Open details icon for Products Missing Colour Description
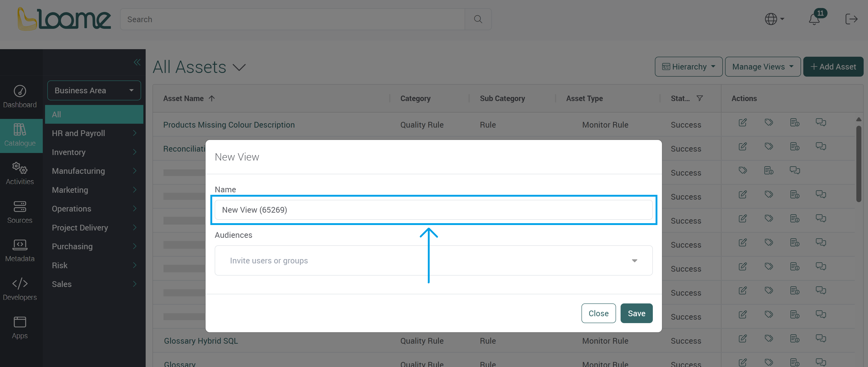The height and width of the screenshot is (367, 868). (795, 122)
